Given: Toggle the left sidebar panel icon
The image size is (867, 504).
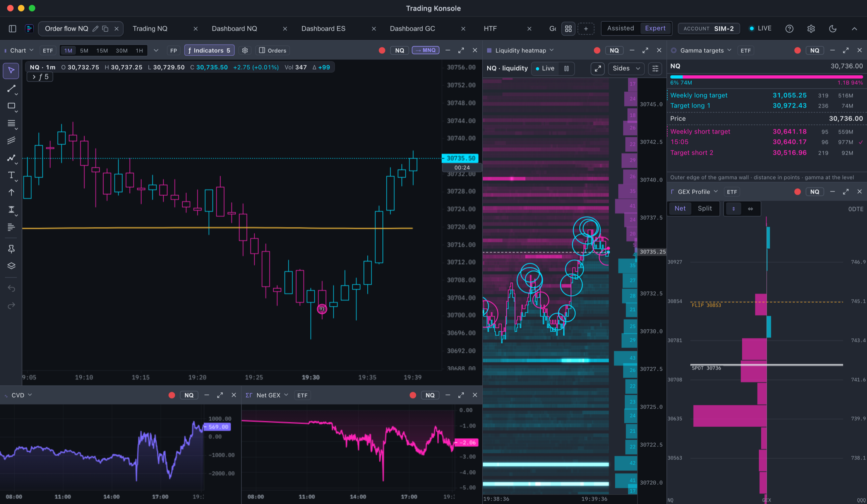Looking at the screenshot, I should [12, 29].
